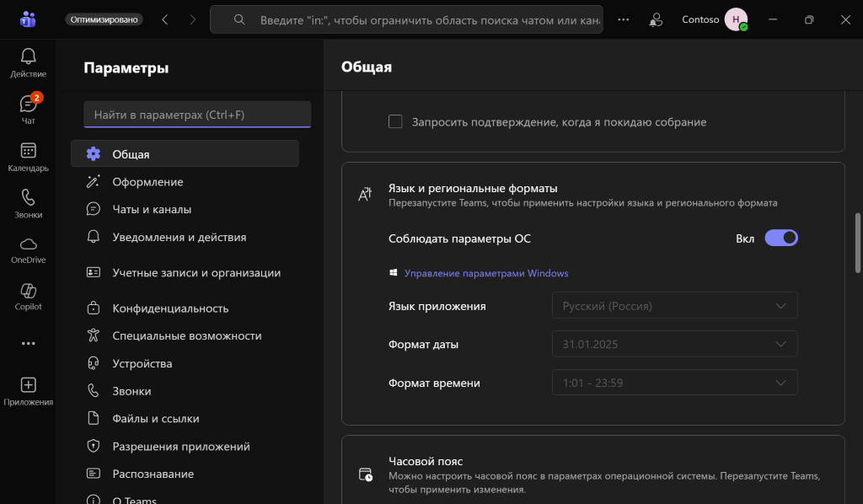Screen dimensions: 863x504
Task: Open Settings and more ellipsis in title bar
Action: [x=623, y=20]
